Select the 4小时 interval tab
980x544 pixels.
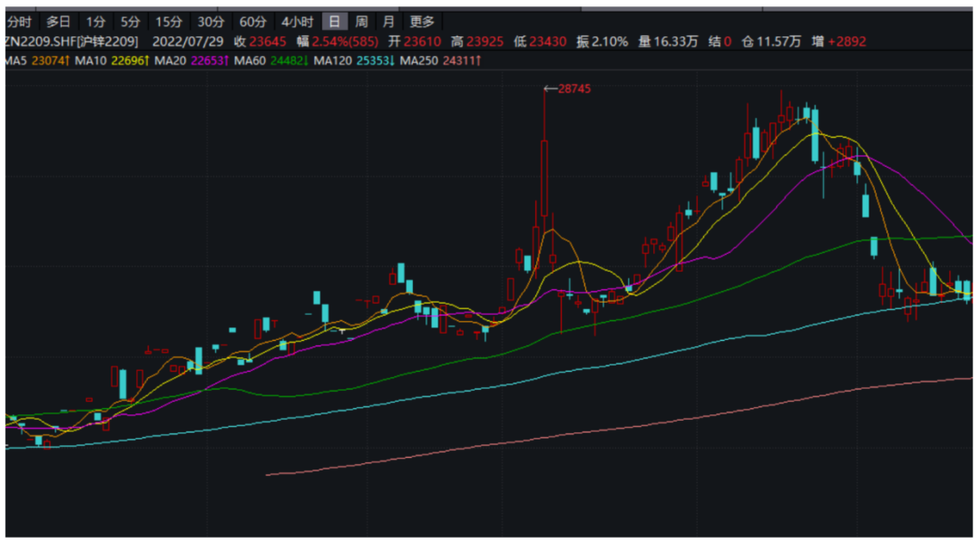coord(297,22)
